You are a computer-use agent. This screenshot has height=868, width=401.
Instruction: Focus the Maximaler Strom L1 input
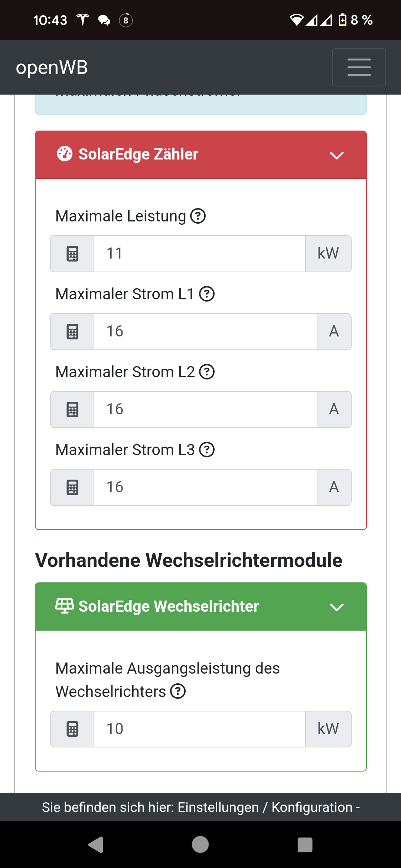point(205,332)
